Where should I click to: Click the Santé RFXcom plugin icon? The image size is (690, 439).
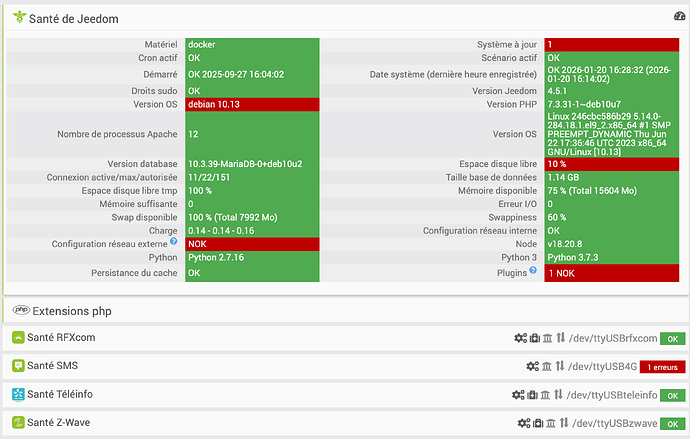pos(18,338)
